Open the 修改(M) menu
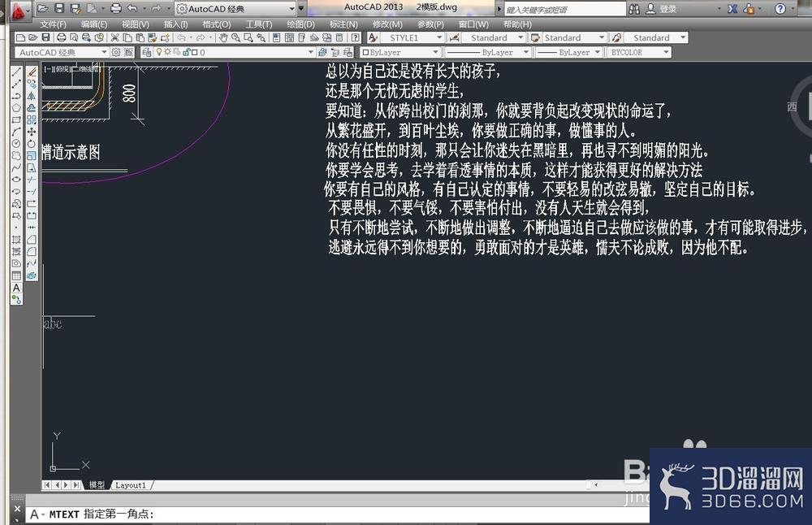 pyautogui.click(x=387, y=24)
